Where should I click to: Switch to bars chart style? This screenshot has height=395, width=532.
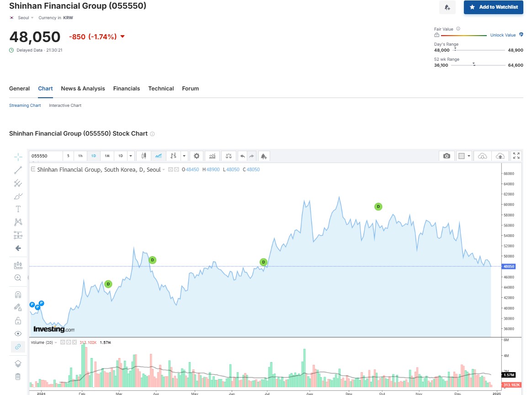(x=173, y=156)
